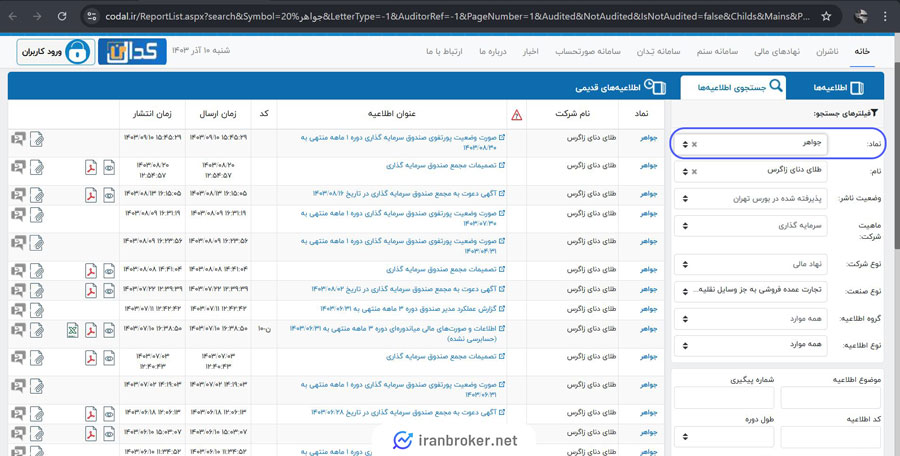
Task: Open interim financial statements (حسابرسی نشده) link
Action: (x=397, y=334)
